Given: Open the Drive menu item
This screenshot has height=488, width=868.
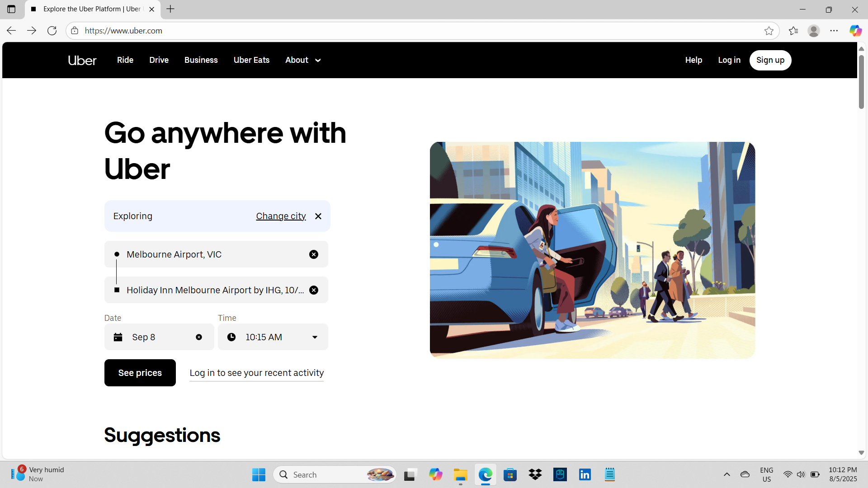Looking at the screenshot, I should 159,60.
